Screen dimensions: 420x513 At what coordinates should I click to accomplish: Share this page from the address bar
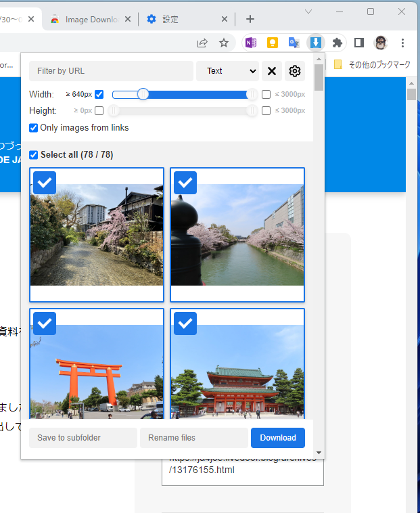202,43
